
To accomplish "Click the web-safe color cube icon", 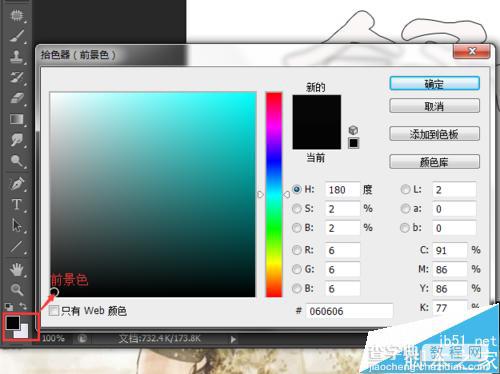I will tap(353, 130).
